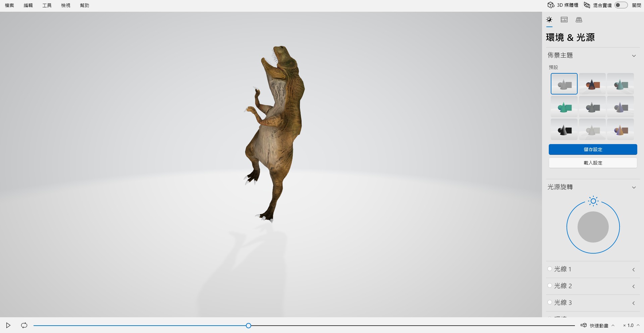Collapse the 光源旋轉 light rotation section
This screenshot has width=644, height=333.
point(634,187)
